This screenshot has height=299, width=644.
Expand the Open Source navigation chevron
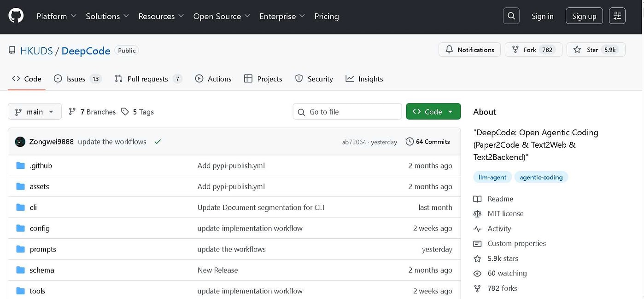coord(248,16)
